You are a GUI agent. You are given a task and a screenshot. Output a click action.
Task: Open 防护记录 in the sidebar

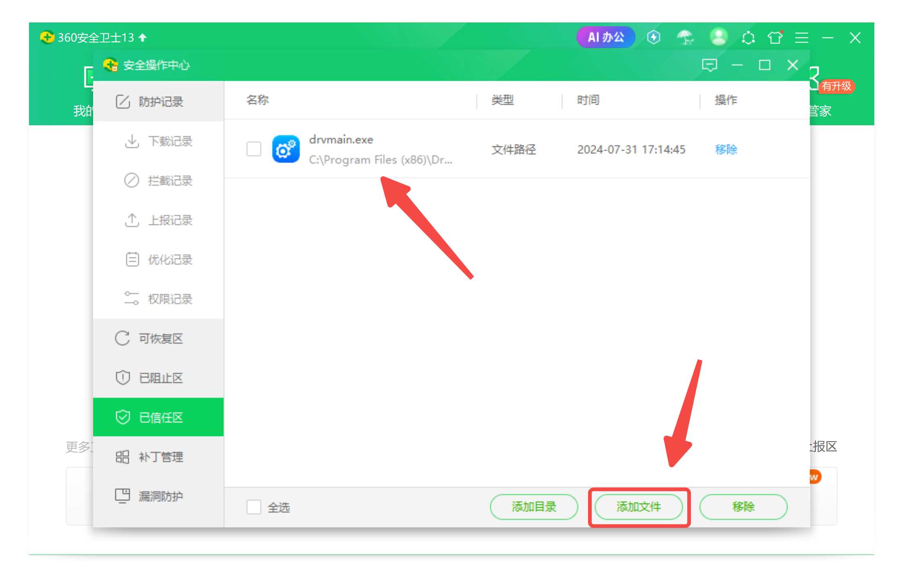(x=158, y=102)
